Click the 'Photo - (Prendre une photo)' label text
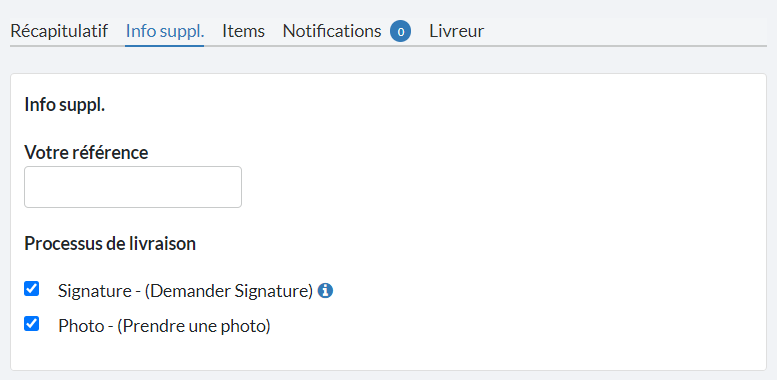 click(x=165, y=326)
